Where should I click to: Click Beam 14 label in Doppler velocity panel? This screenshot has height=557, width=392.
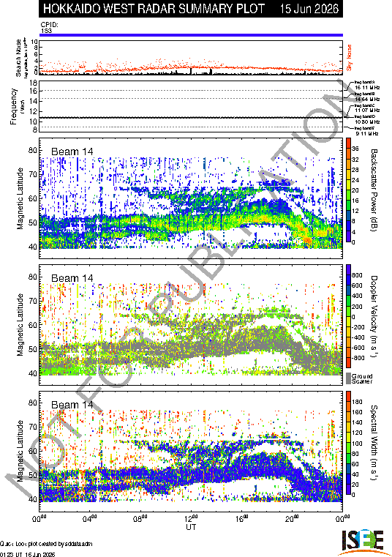coord(72,278)
